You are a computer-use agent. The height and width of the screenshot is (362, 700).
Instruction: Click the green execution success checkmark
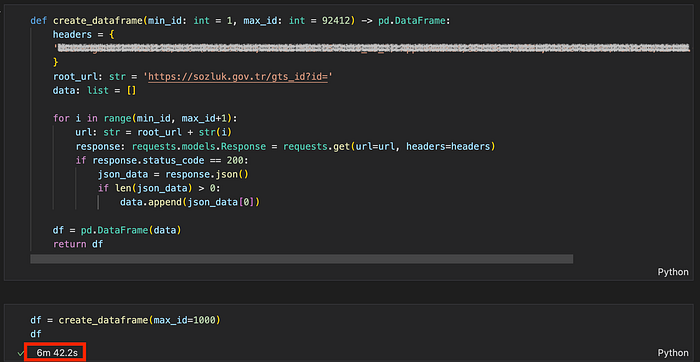coord(20,353)
